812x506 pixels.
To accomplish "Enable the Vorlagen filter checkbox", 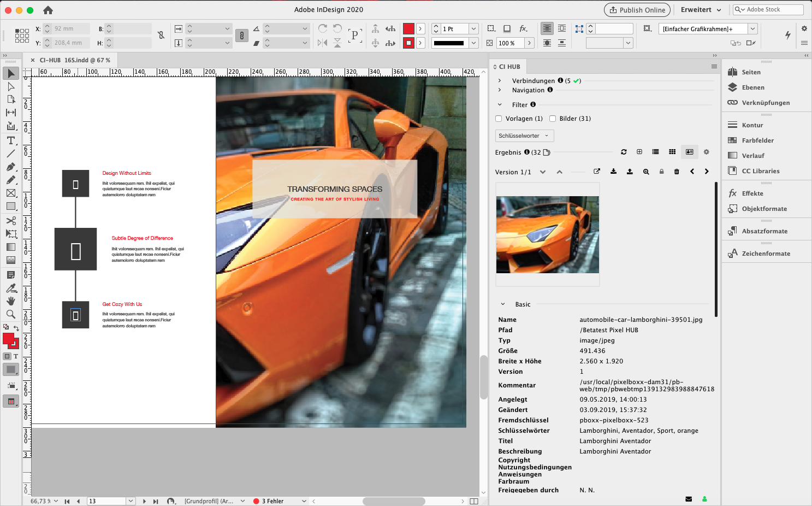I will pyautogui.click(x=499, y=119).
